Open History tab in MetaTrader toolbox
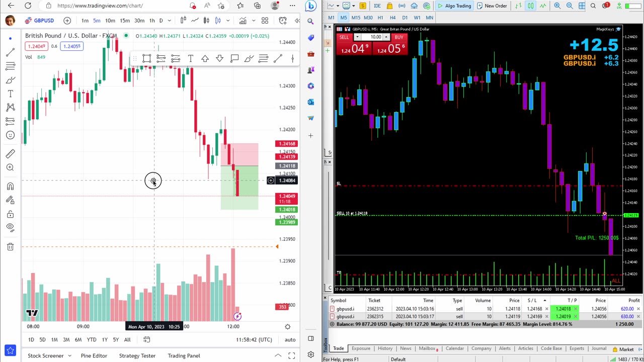Screen dimensions: 644x362 tap(385, 348)
